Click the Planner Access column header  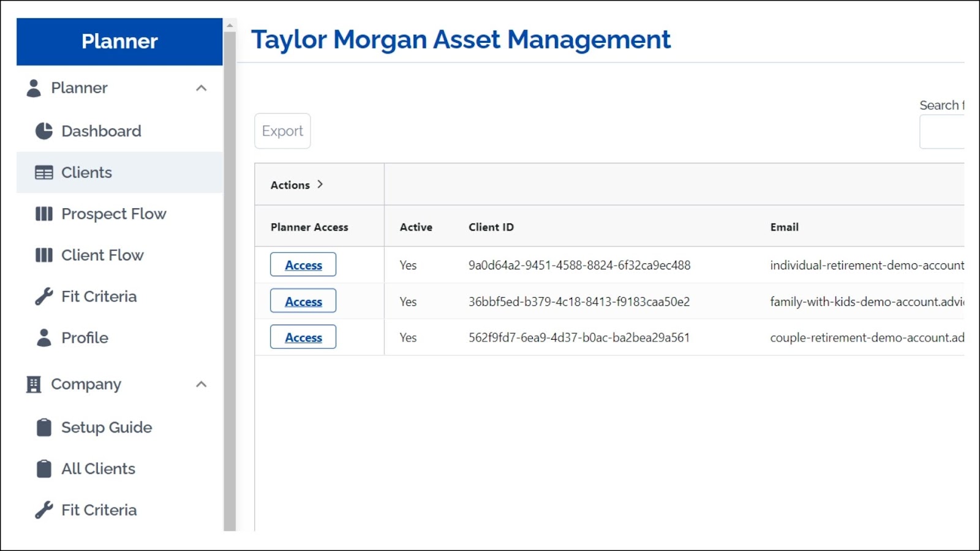[309, 227]
